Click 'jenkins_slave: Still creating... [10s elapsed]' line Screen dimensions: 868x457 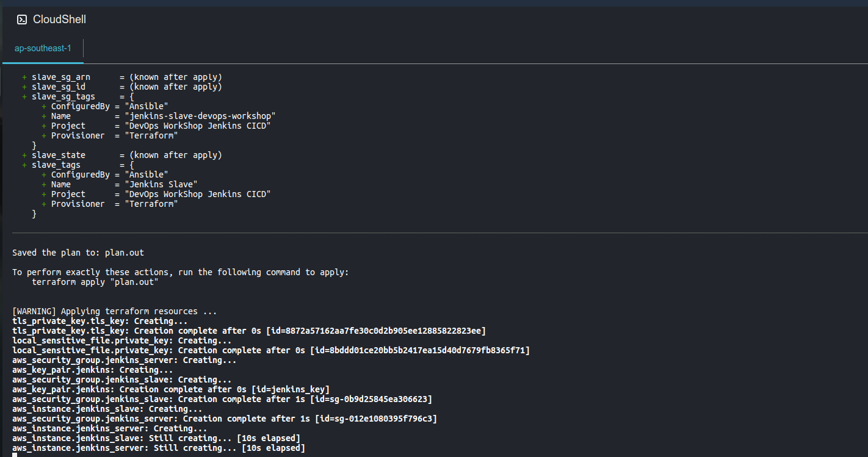pyautogui.click(x=156, y=438)
